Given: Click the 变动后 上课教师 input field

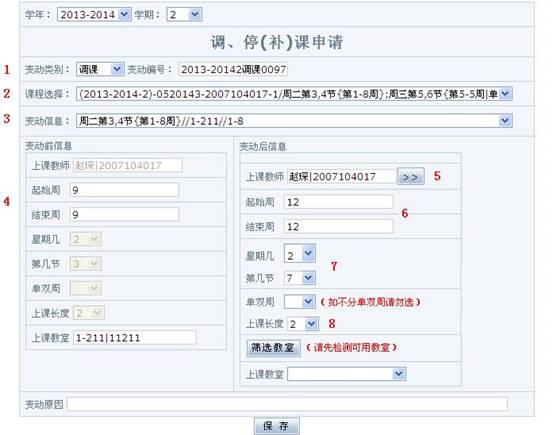Looking at the screenshot, I should pyautogui.click(x=341, y=176).
